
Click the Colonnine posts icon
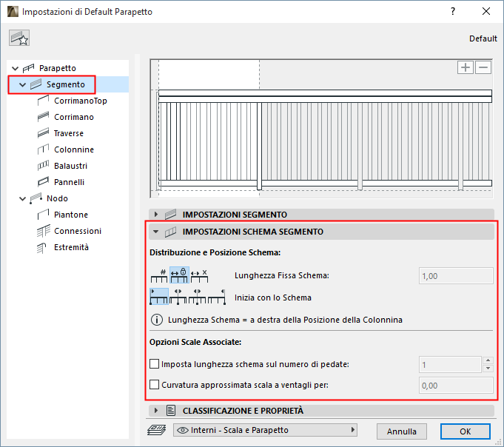pos(43,149)
